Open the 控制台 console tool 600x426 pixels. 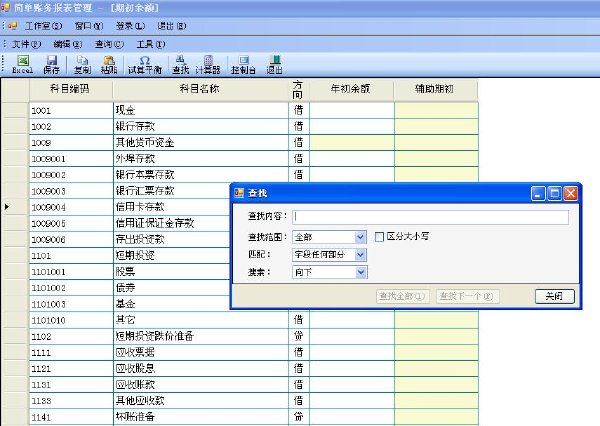243,64
